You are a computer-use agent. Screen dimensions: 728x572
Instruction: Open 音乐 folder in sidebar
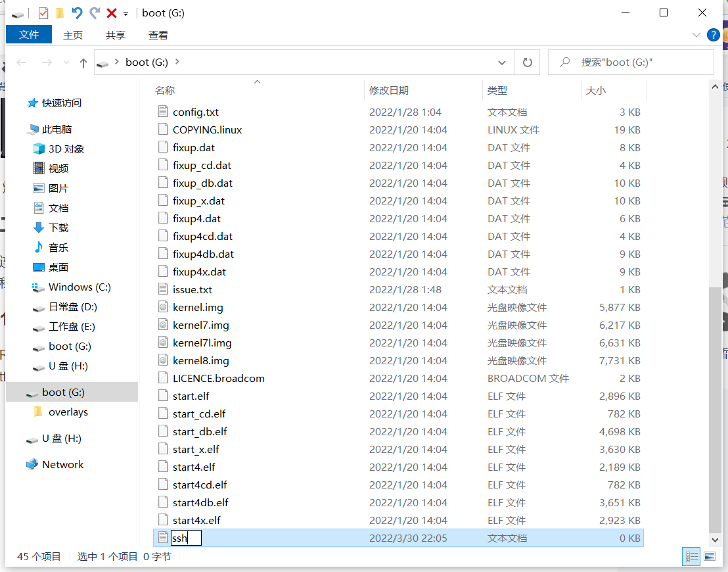[x=51, y=247]
